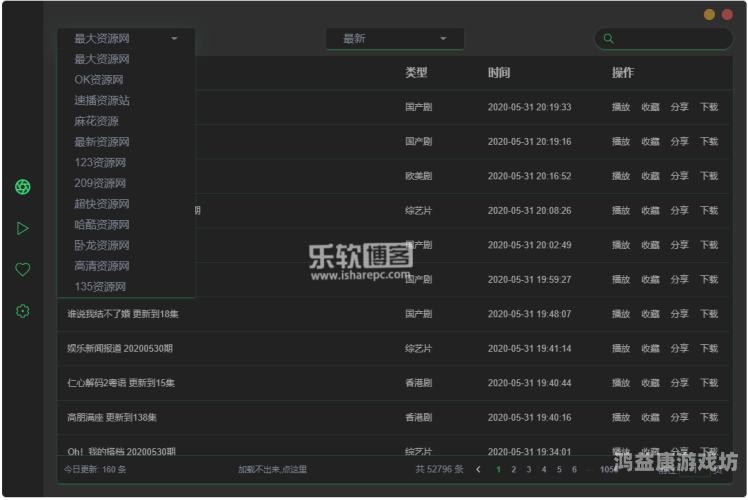Viewport: 748px width, 500px height.
Task: Play 谁说我结不了婚 更新到18集
Action: (621, 314)
